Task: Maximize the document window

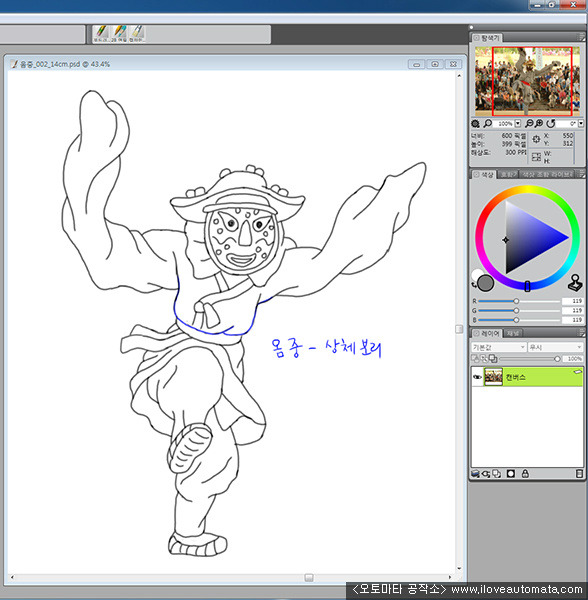Action: [x=435, y=64]
